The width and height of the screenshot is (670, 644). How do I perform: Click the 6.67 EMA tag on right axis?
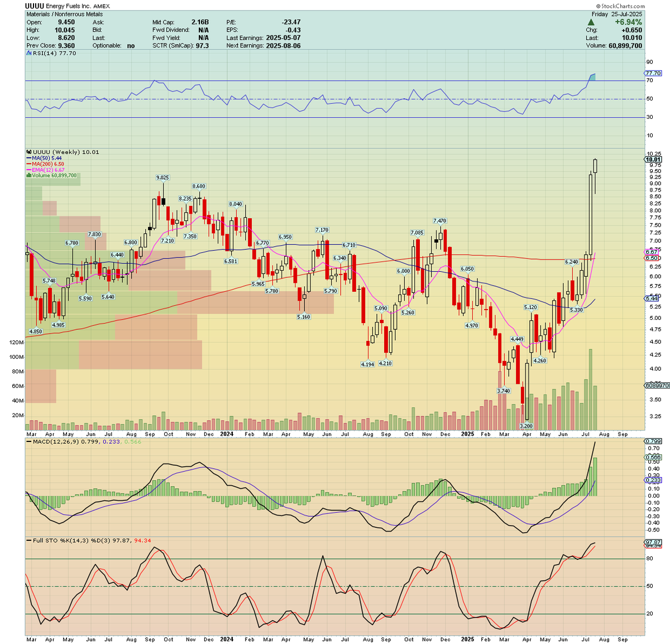pyautogui.click(x=652, y=252)
